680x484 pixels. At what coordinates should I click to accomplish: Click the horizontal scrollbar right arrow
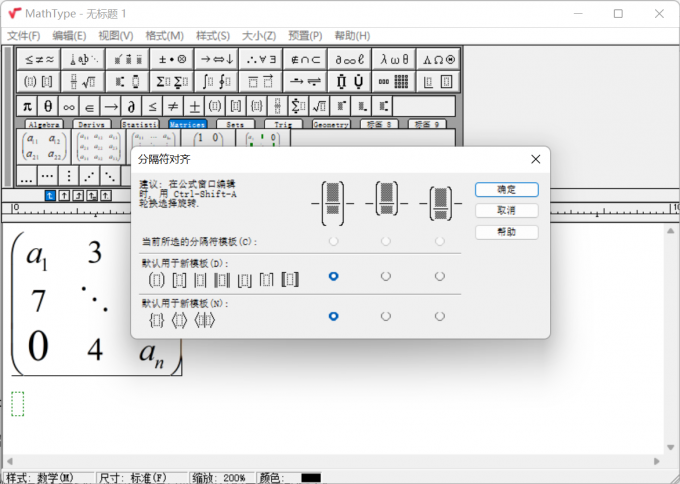pos(657,461)
